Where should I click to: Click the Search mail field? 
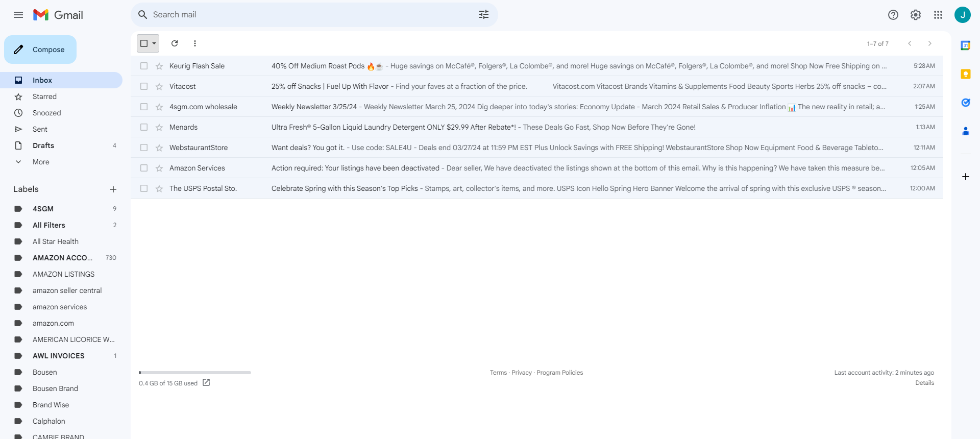(314, 15)
